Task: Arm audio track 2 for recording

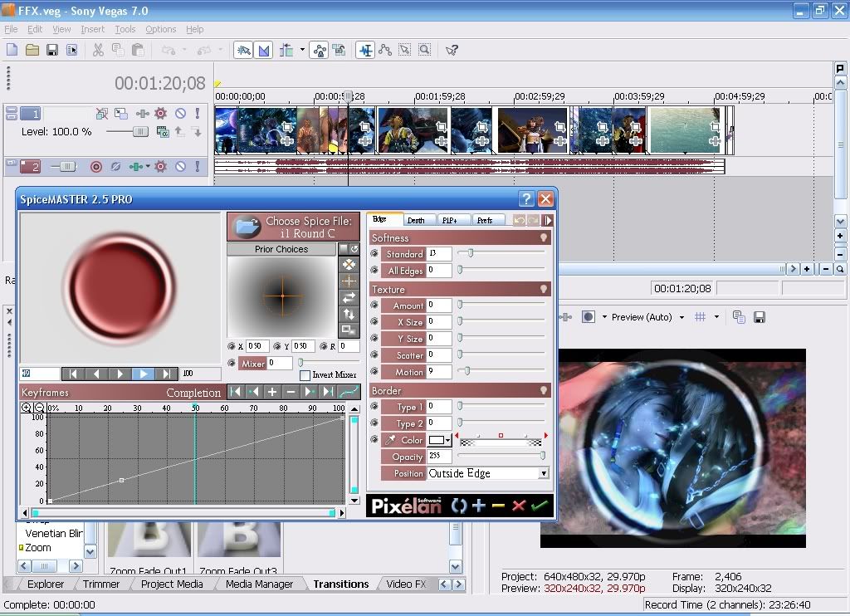Action: [95, 167]
